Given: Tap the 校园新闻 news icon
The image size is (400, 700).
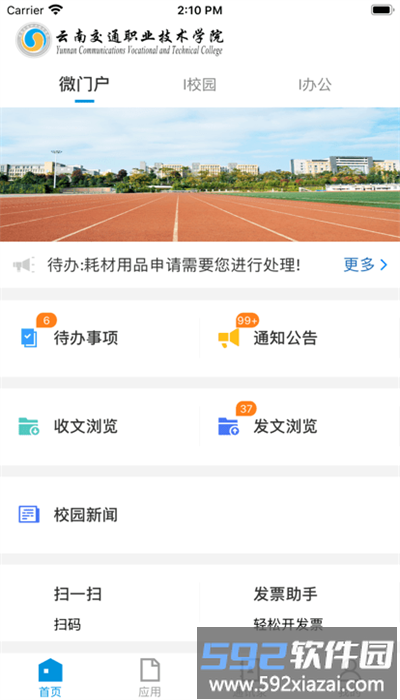Looking at the screenshot, I should pos(29,514).
